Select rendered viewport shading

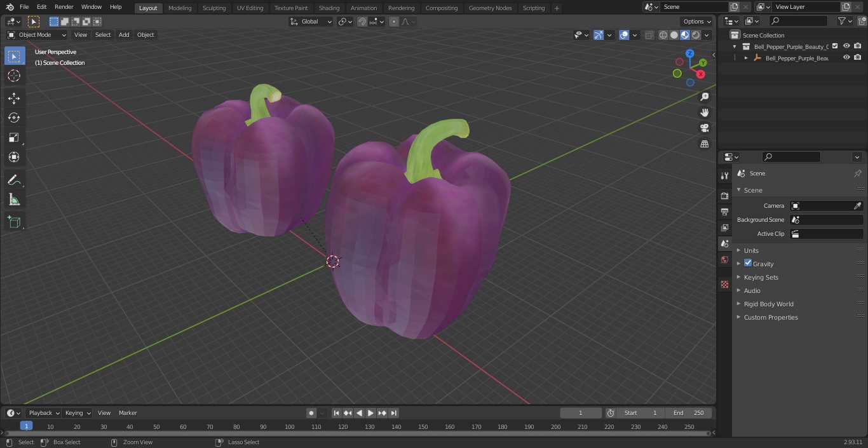[x=696, y=35]
